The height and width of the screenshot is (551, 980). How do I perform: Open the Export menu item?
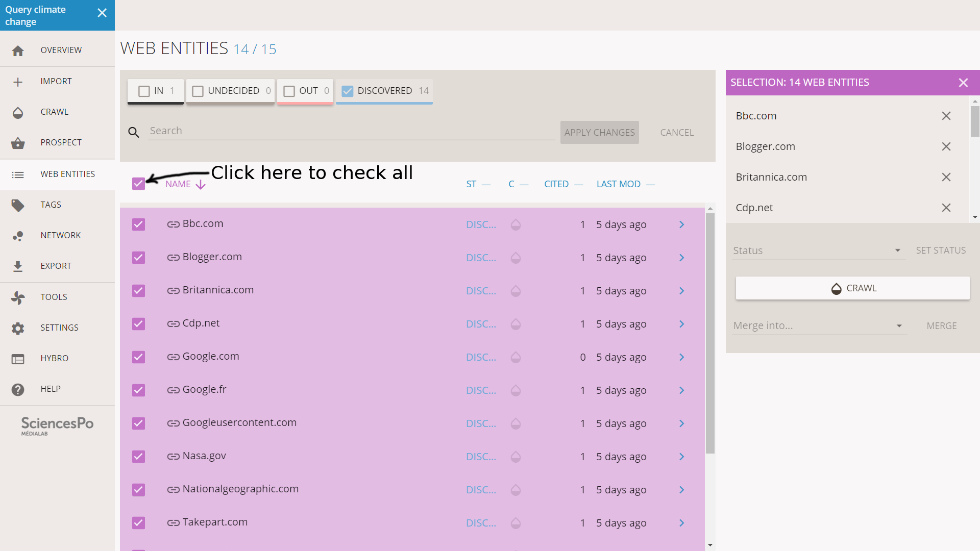coord(57,266)
